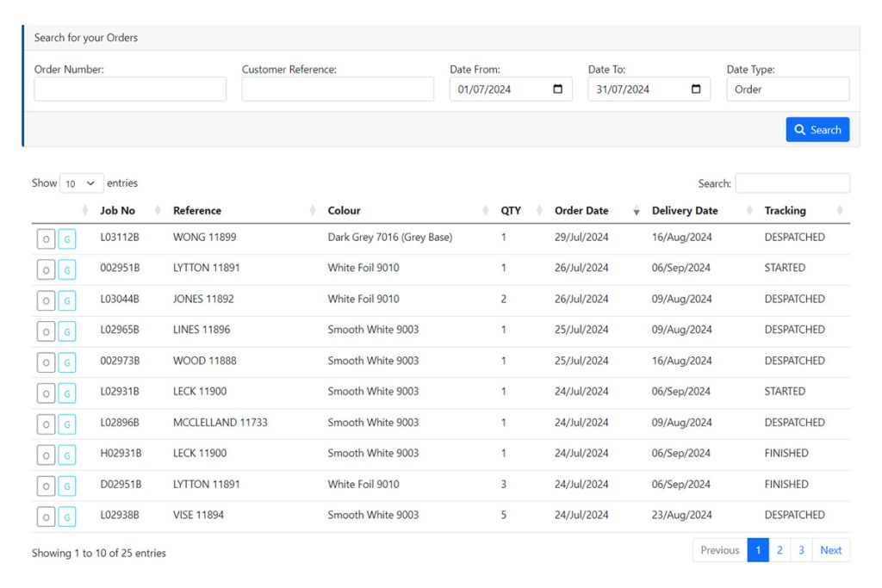This screenshot has height=588, width=882.
Task: Click the O icon for job 002951B
Action: click(x=47, y=269)
